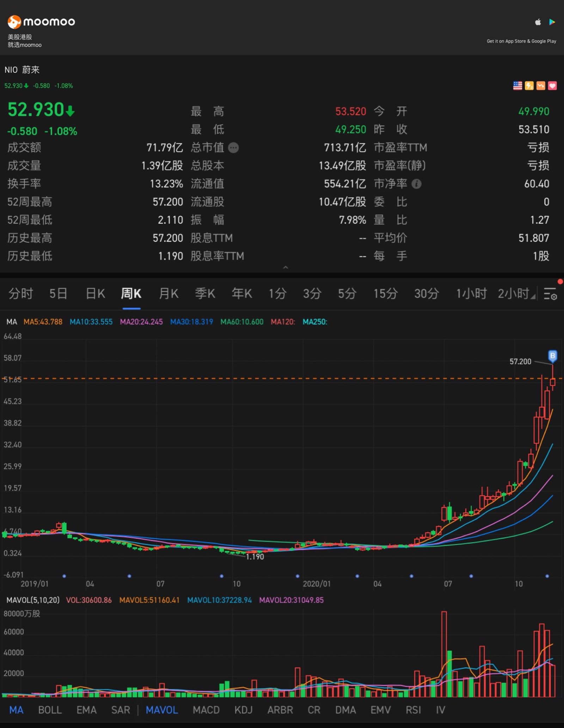Click the MAVOL(5,10,20) label
This screenshot has width=564, height=728.
[x=33, y=600]
